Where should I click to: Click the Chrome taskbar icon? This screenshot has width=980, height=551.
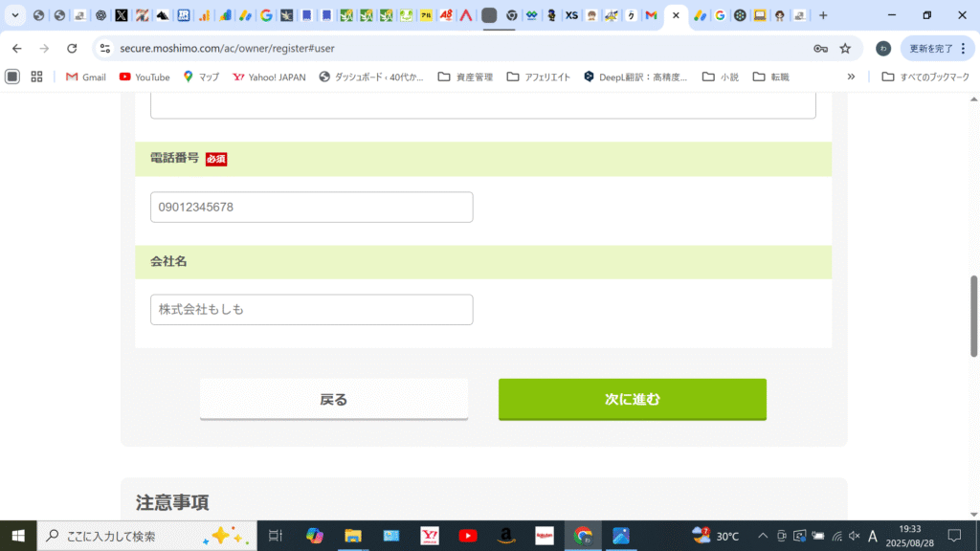(x=583, y=536)
